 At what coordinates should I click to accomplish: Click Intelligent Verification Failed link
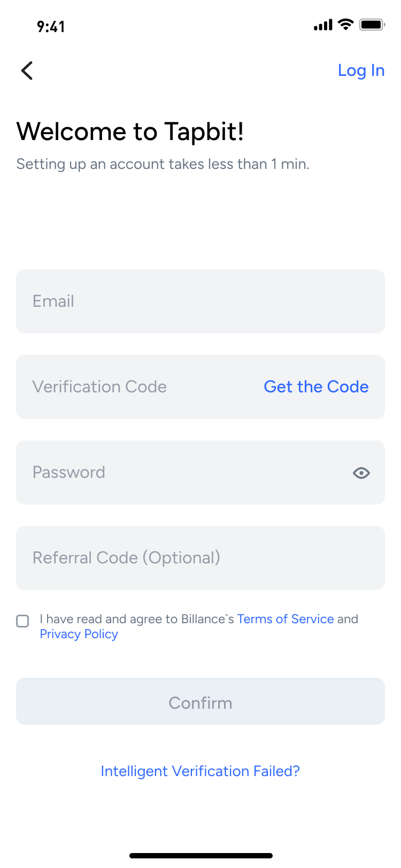(x=200, y=771)
